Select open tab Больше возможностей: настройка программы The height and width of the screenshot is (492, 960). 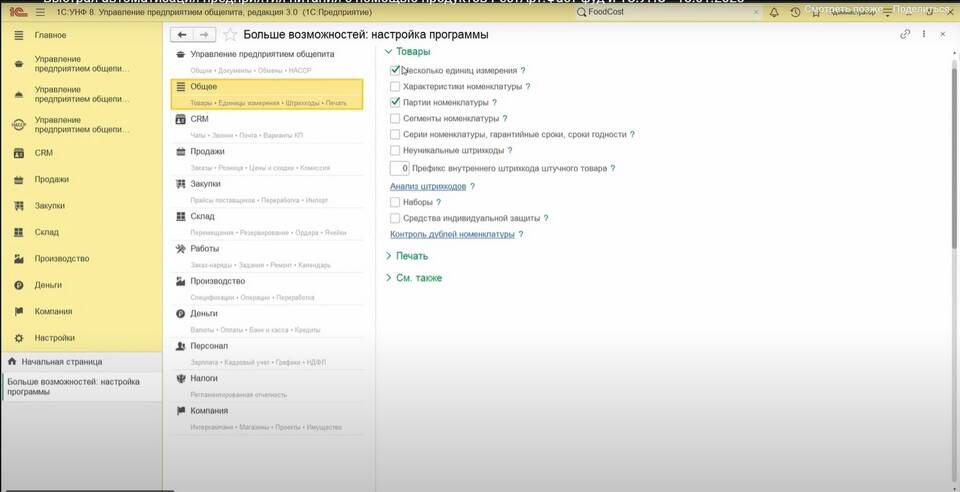(82, 386)
